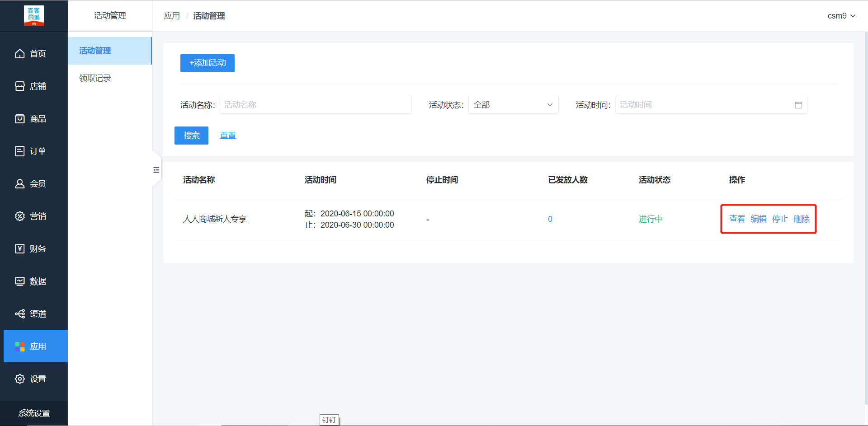Screen dimensions: 868x426
Task: Click the end time 2020-06-30 00:00:00
Action: 357,225
